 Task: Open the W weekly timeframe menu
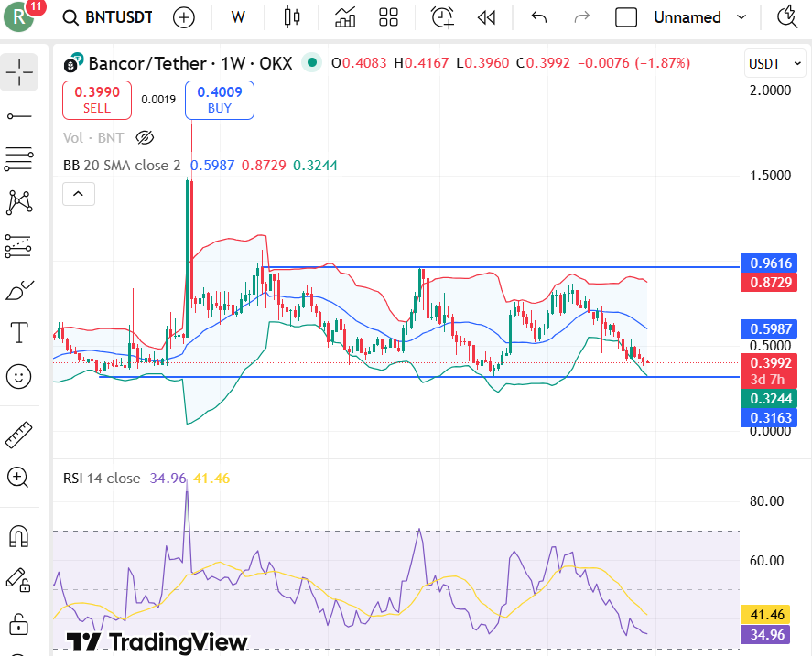coord(237,16)
